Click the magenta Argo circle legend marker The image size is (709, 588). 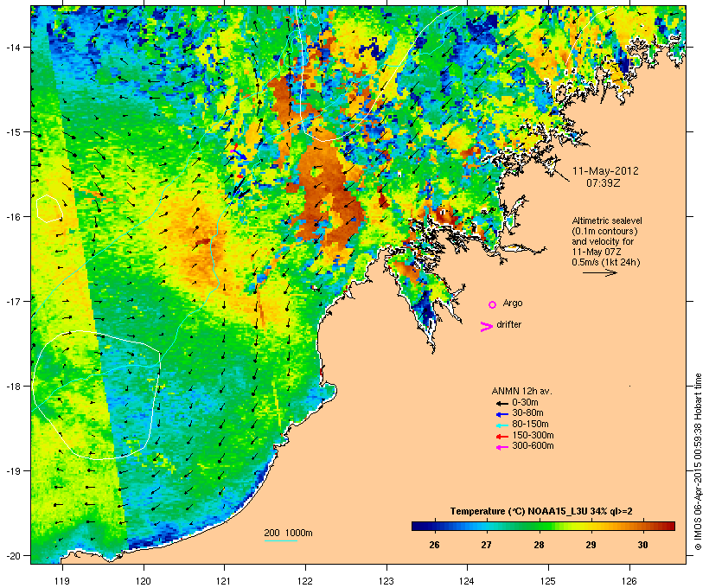pyautogui.click(x=493, y=304)
